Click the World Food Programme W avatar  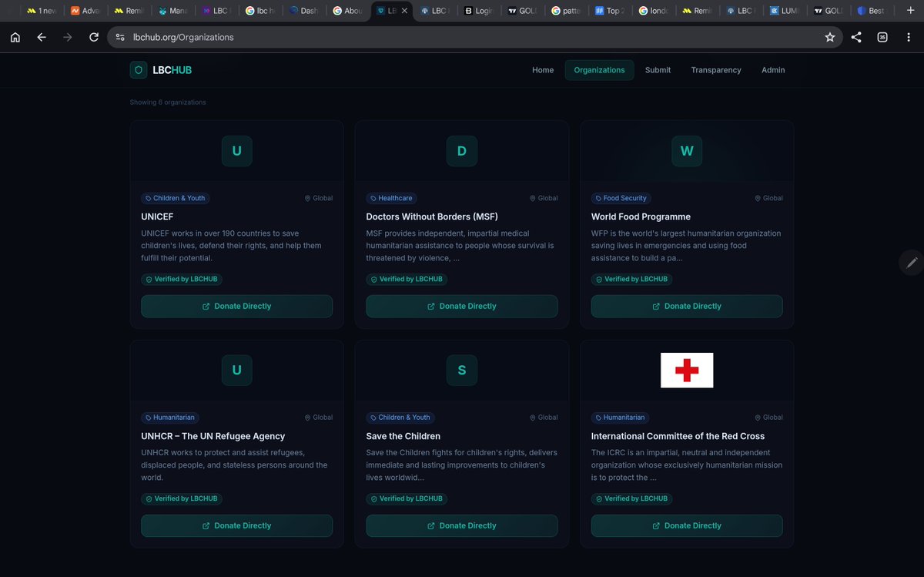point(687,151)
